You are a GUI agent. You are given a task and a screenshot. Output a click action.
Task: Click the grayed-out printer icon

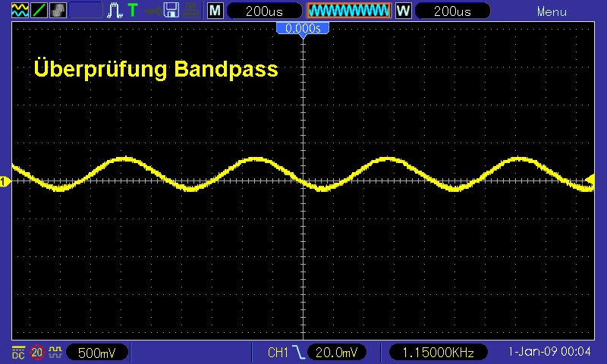pos(191,11)
